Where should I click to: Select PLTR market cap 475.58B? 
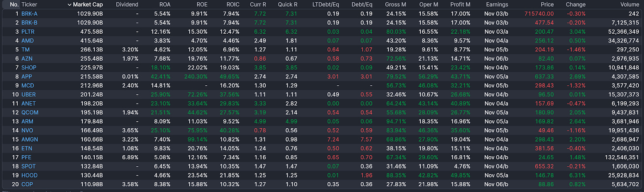(x=91, y=32)
